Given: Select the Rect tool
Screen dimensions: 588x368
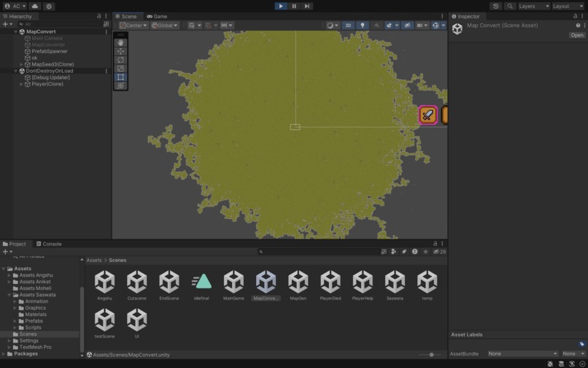Looking at the screenshot, I should click(x=120, y=77).
